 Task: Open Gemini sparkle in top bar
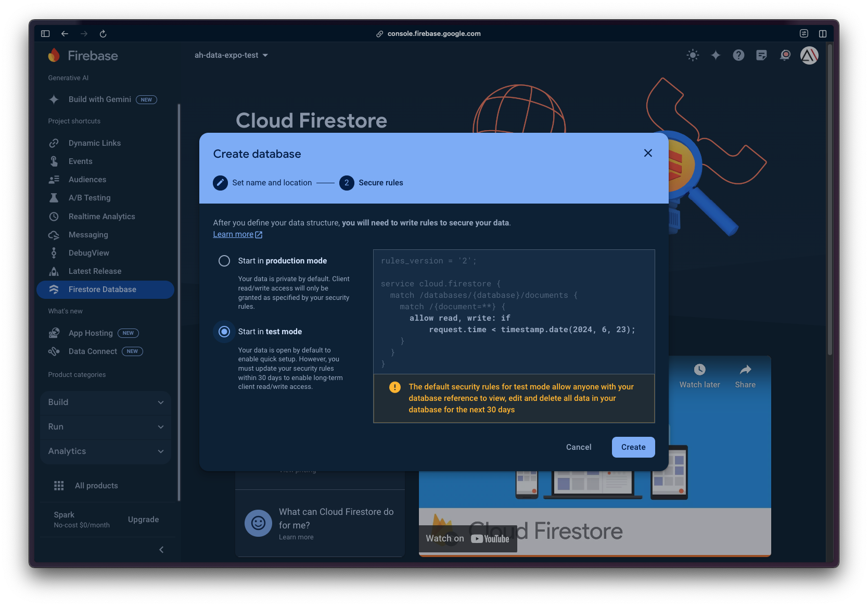click(716, 55)
